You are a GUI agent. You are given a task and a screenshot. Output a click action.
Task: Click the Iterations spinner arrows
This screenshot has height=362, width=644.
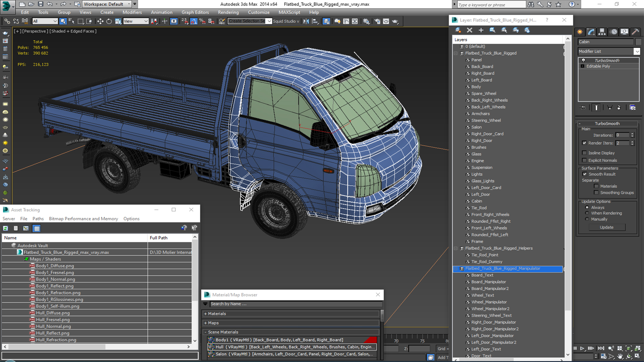click(632, 135)
